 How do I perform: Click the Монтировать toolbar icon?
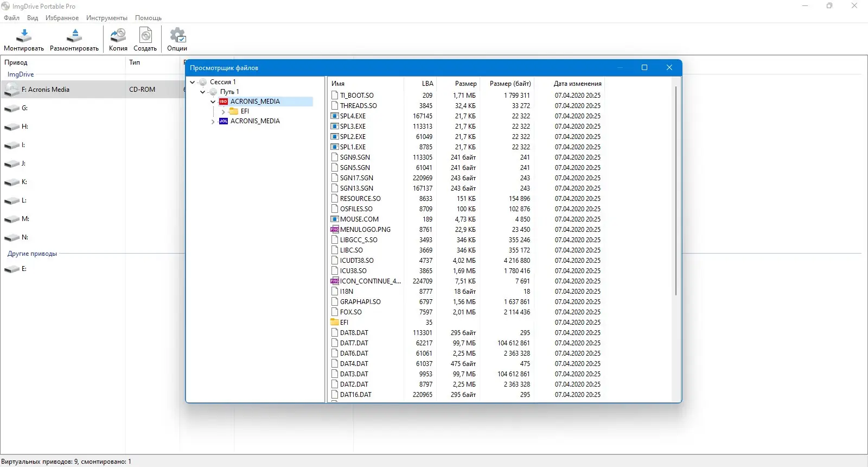24,36
